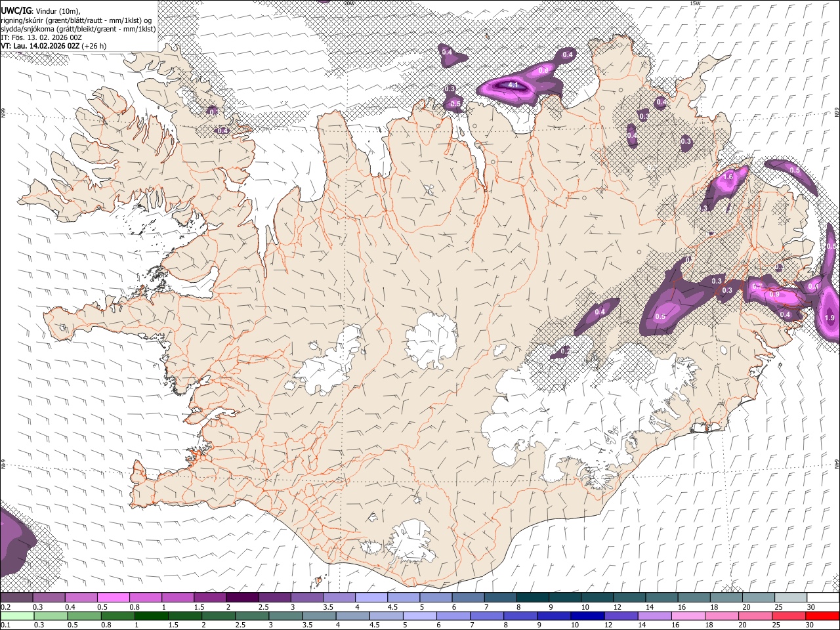
Task: Click the 1.9 value at the east edge
Action: point(829,318)
